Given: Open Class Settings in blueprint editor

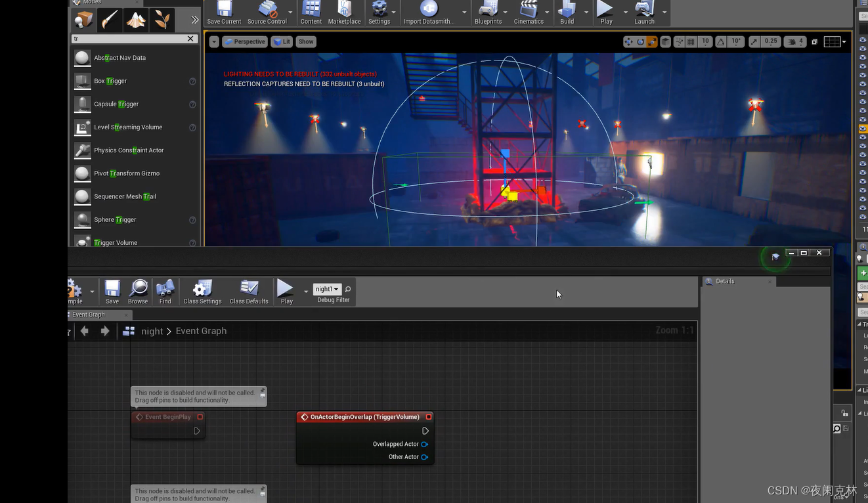Looking at the screenshot, I should (202, 292).
